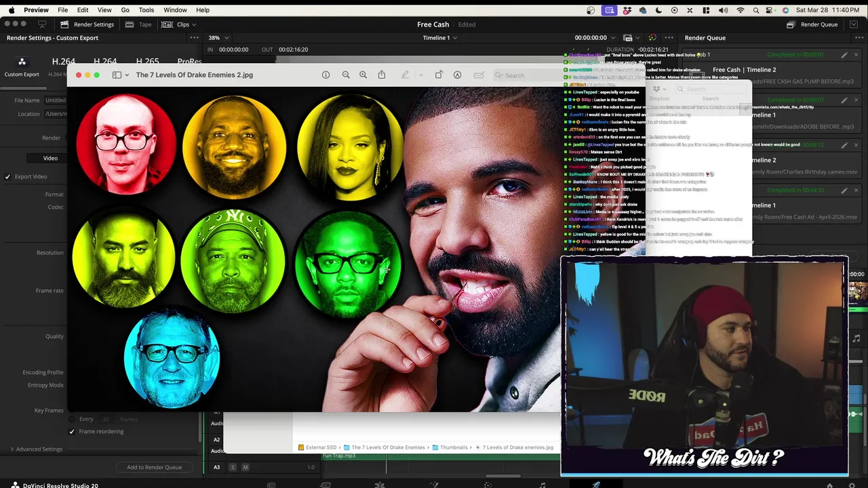Select the Custom Export preset icon
Image resolution: width=868 pixels, height=488 pixels.
(22, 62)
